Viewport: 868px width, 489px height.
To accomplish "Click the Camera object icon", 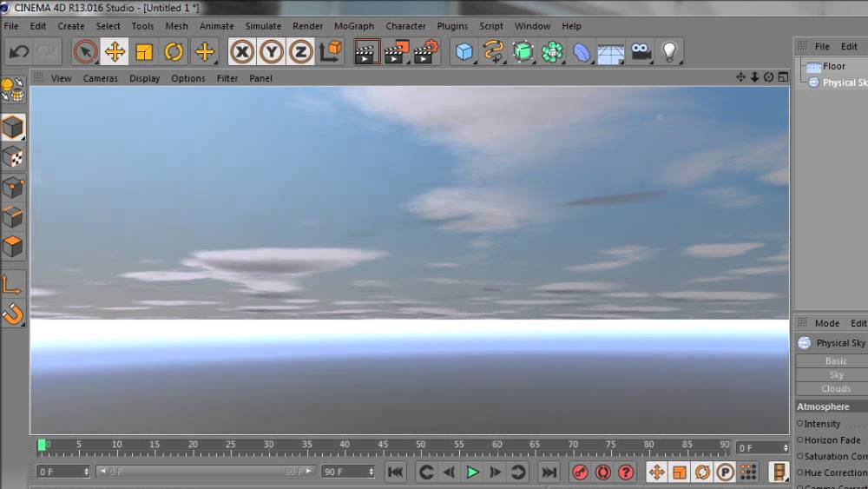I will pyautogui.click(x=641, y=52).
